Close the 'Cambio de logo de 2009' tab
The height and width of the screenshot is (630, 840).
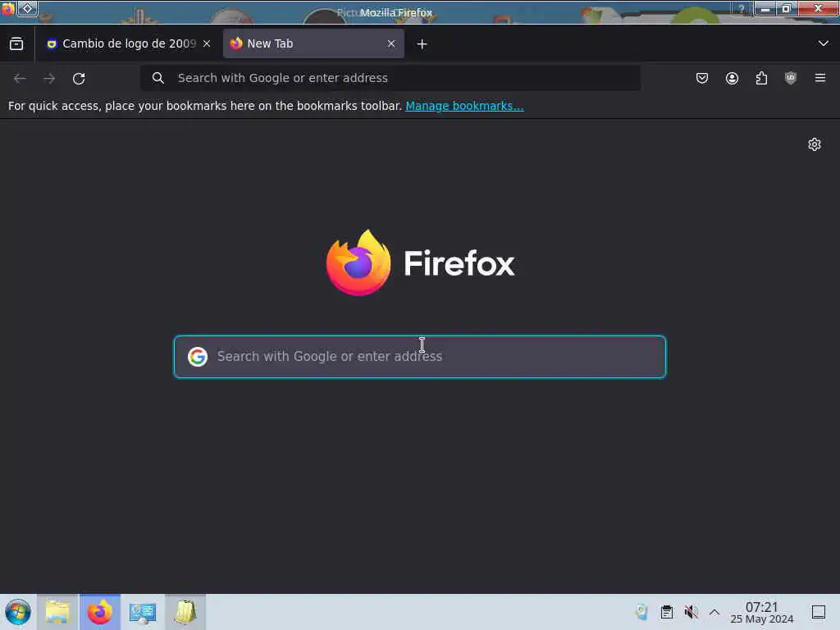click(x=207, y=44)
